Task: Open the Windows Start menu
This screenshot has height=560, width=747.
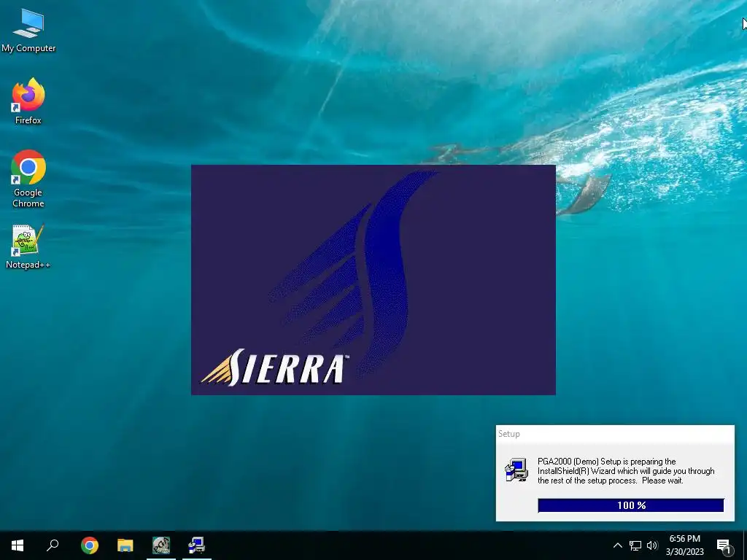Action: pos(18,545)
